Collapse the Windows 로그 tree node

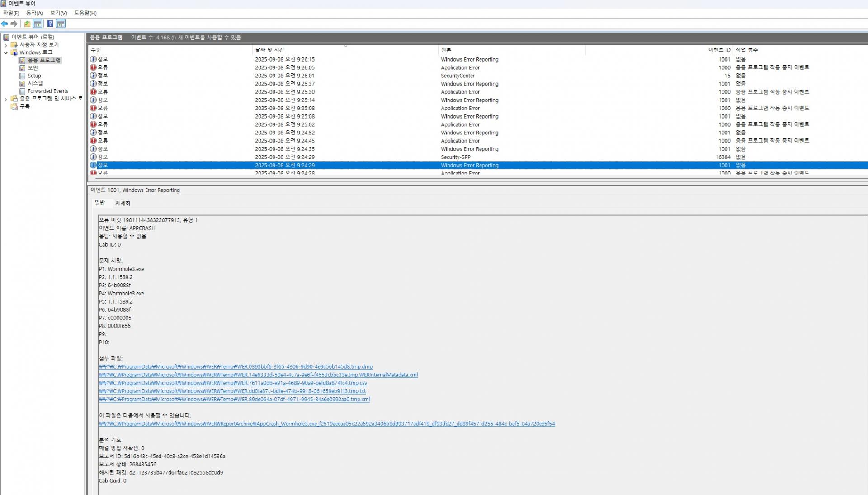tap(6, 52)
